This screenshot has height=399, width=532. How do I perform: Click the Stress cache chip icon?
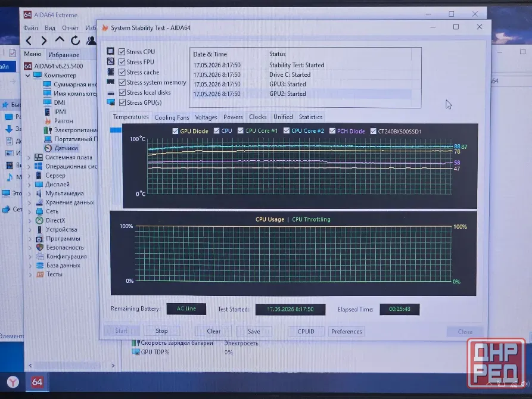pos(110,71)
